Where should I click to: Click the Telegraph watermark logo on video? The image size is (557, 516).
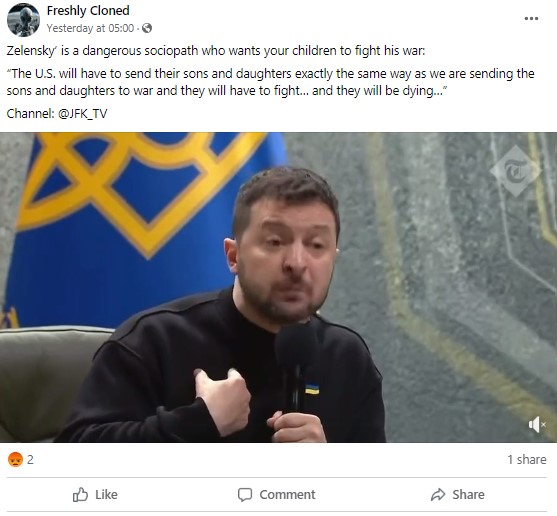coord(515,171)
